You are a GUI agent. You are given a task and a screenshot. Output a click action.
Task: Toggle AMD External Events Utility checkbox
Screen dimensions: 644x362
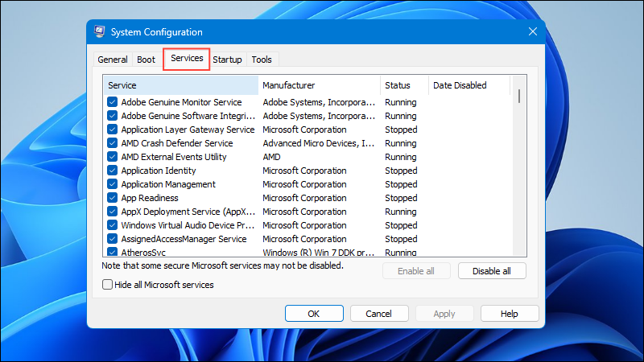(x=112, y=156)
